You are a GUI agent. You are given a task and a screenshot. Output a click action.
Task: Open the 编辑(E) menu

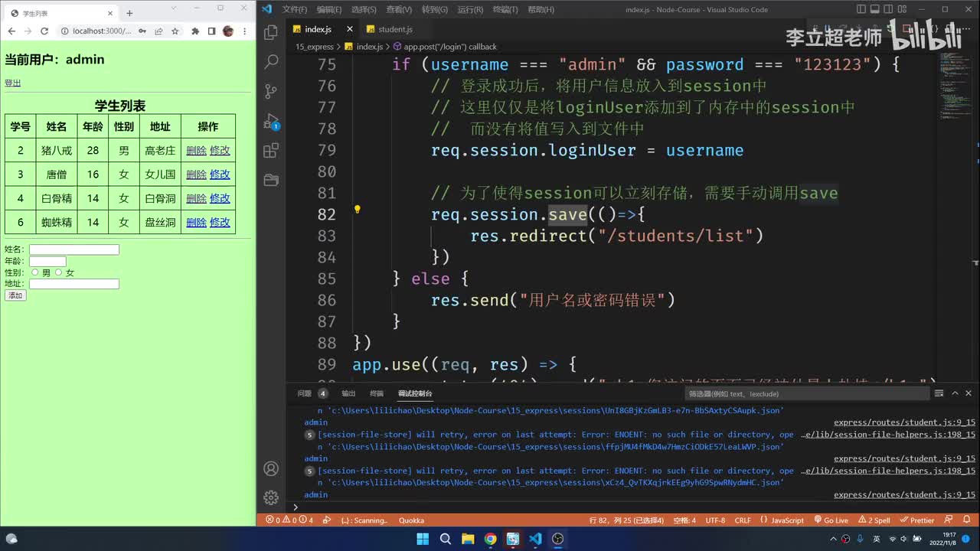(329, 9)
